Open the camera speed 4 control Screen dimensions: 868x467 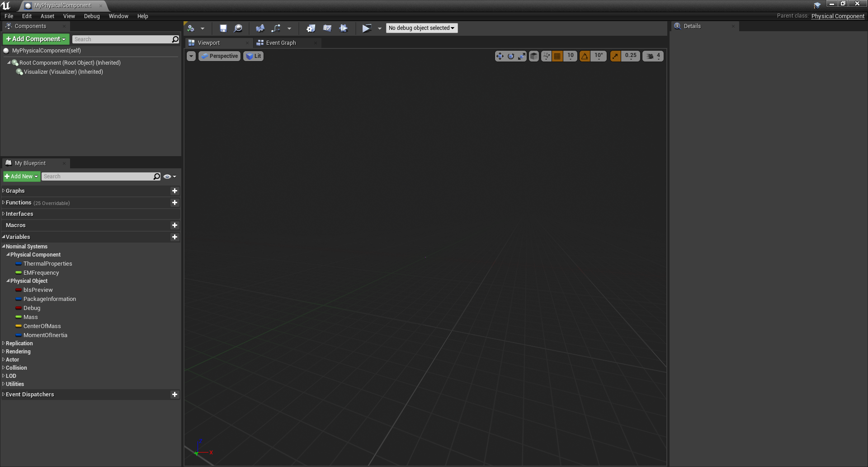tap(653, 56)
